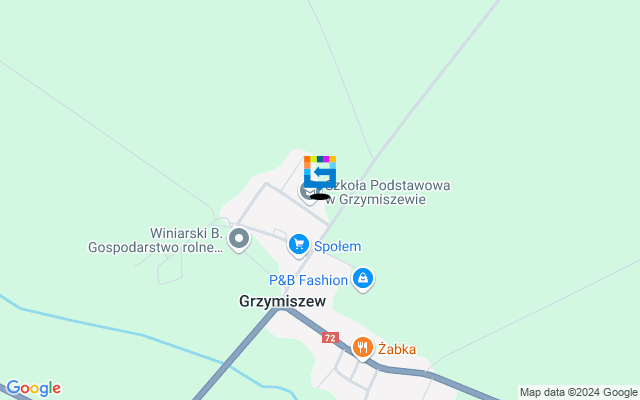Click the rectangular street block near the school
The height and width of the screenshot is (400, 640).
coord(283,204)
